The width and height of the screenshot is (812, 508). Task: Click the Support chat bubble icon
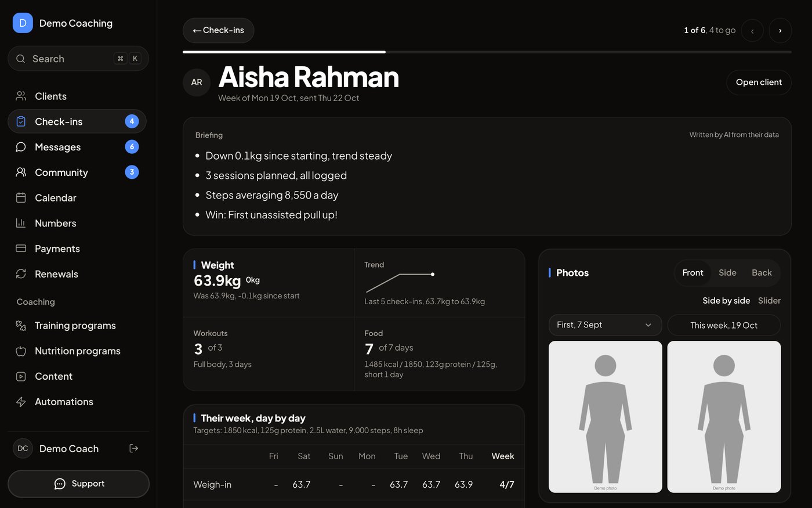coord(60,484)
